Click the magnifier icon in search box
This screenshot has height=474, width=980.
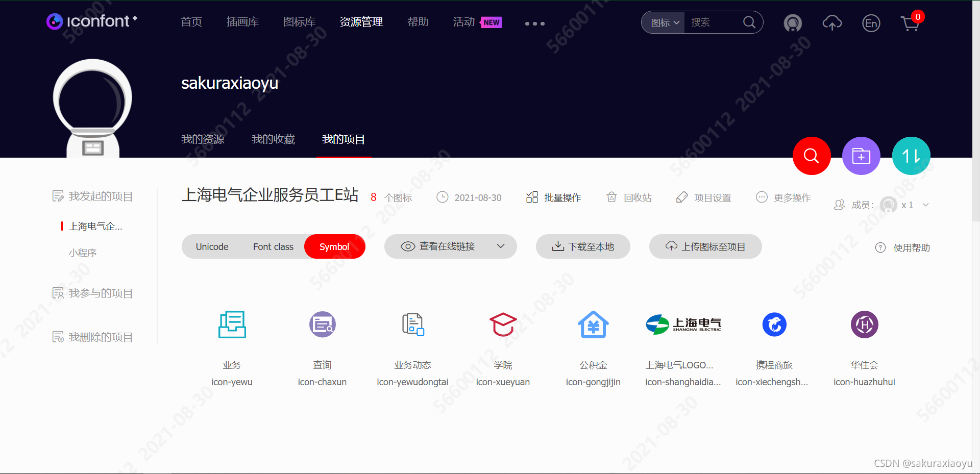pos(749,22)
